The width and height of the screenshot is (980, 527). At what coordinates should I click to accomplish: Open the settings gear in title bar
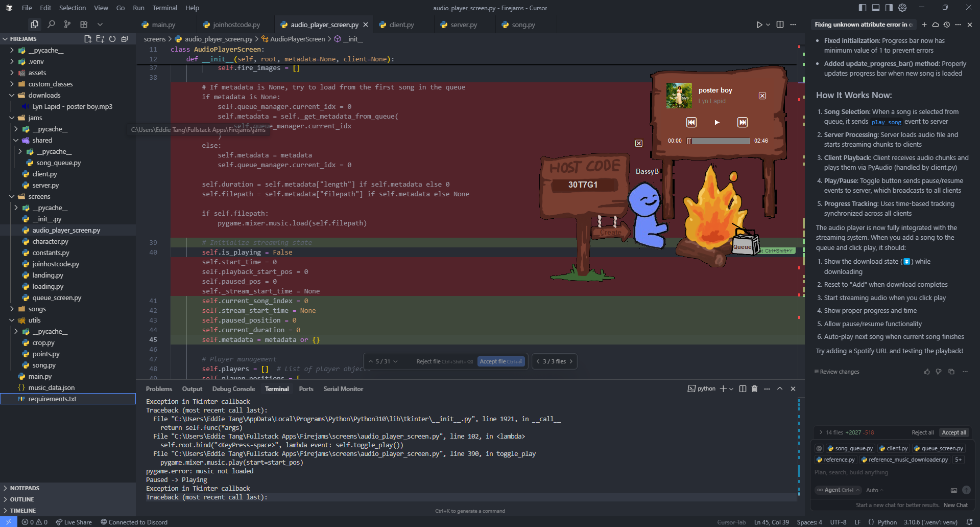tap(902, 8)
